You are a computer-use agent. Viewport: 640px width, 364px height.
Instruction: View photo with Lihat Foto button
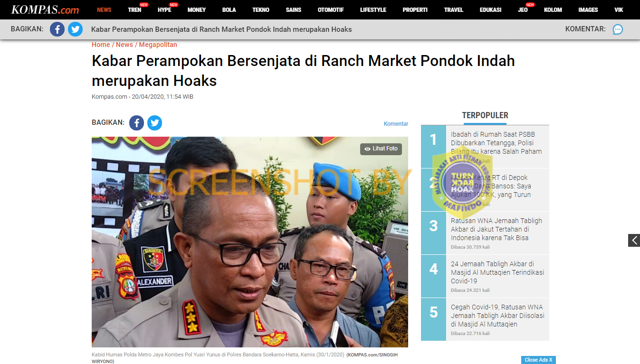point(381,149)
